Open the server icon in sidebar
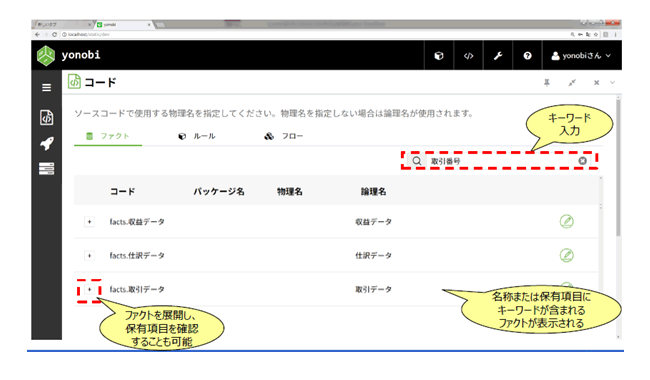The width and height of the screenshot is (650, 380). tap(46, 169)
